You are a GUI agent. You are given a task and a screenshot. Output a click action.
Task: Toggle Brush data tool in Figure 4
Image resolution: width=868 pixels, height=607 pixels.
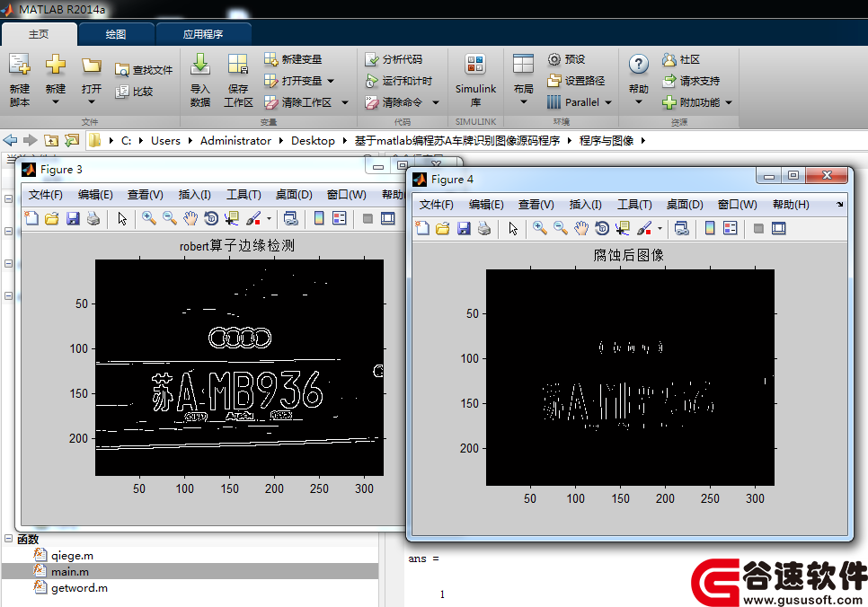(644, 229)
